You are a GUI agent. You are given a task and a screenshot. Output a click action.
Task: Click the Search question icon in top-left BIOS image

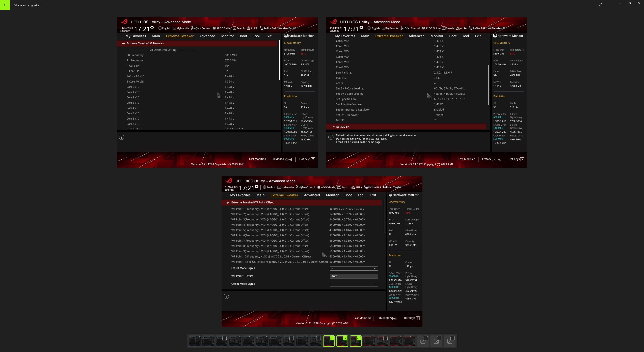coord(234,28)
